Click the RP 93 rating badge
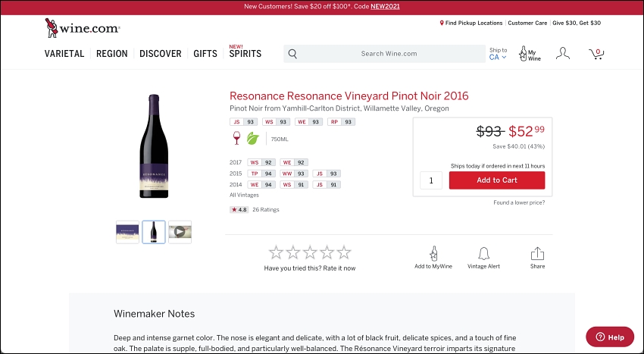Image resolution: width=644 pixels, height=354 pixels. pos(341,122)
